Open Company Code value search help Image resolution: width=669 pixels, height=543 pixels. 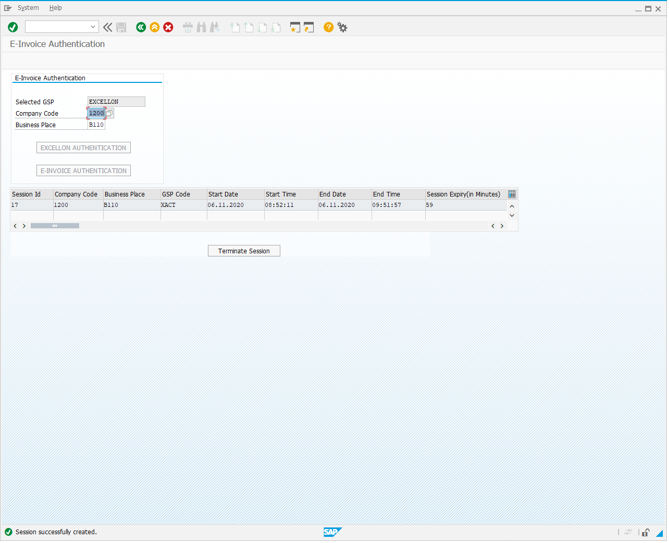tap(110, 113)
